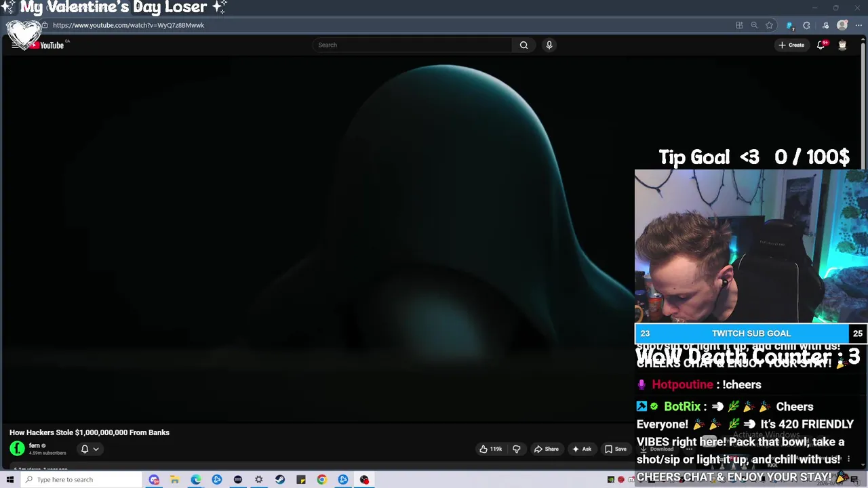The height and width of the screenshot is (488, 868).
Task: Dislike the video with thumbs down
Action: coord(517,449)
